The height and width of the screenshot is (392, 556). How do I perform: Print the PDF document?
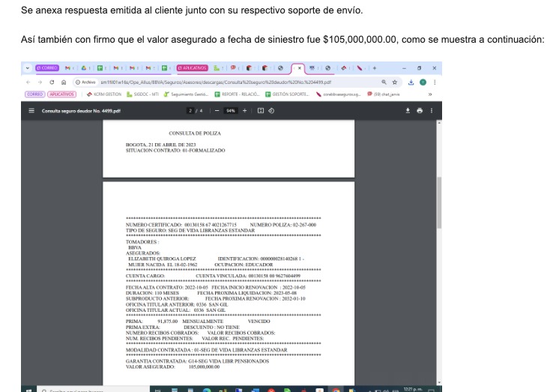click(x=420, y=111)
